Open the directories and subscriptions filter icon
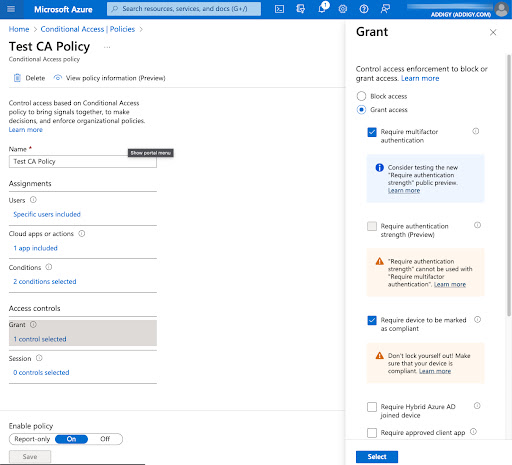The width and height of the screenshot is (512, 465). pos(301,9)
